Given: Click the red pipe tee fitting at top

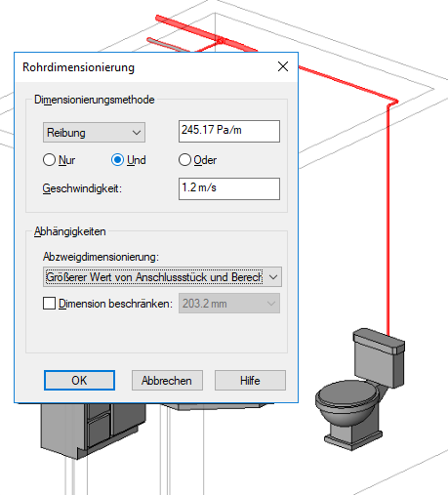Looking at the screenshot, I should tap(220, 41).
